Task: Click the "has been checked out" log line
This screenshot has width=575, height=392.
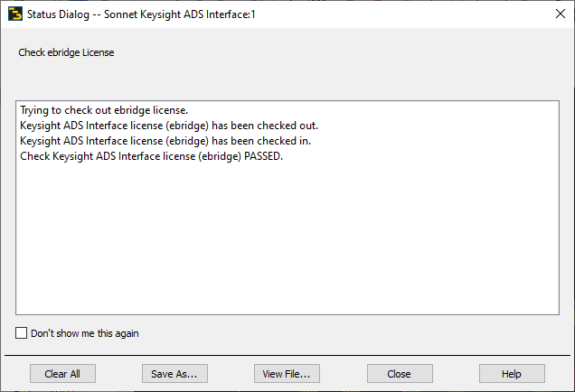Action: 169,126
